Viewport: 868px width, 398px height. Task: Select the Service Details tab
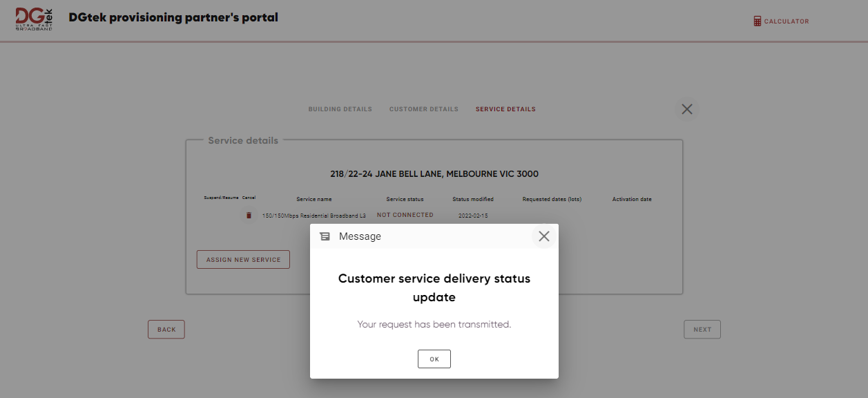[505, 108]
